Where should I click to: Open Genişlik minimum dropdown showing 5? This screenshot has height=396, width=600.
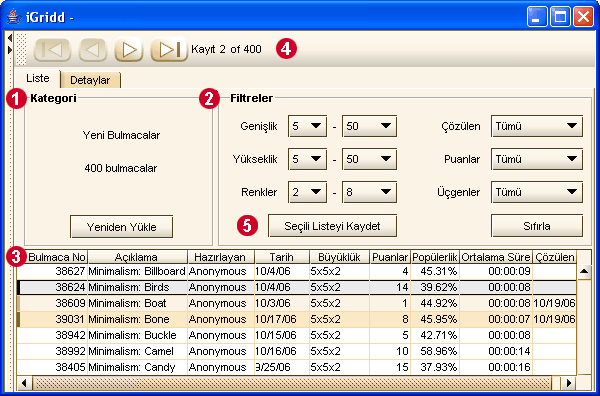pyautogui.click(x=307, y=126)
